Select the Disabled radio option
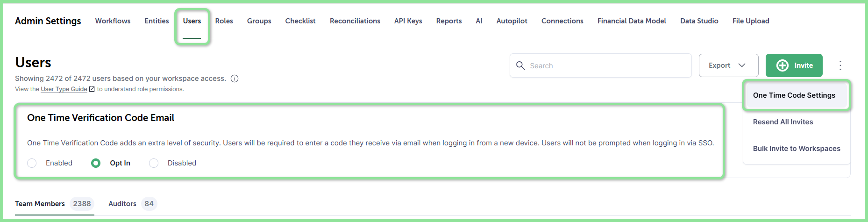 click(154, 163)
